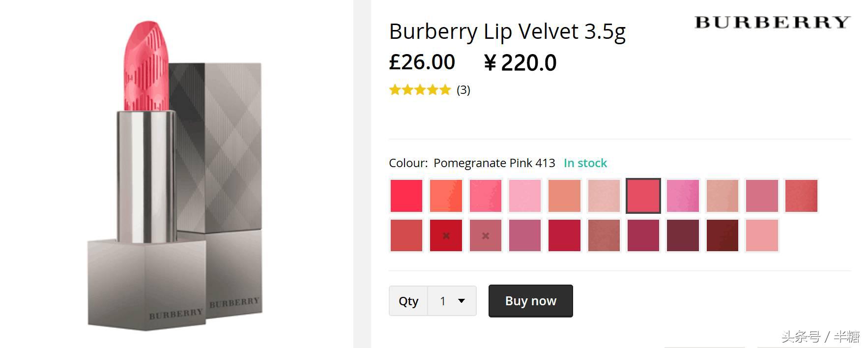
Task: Pick the peach salmon swatch in top row
Action: [564, 196]
